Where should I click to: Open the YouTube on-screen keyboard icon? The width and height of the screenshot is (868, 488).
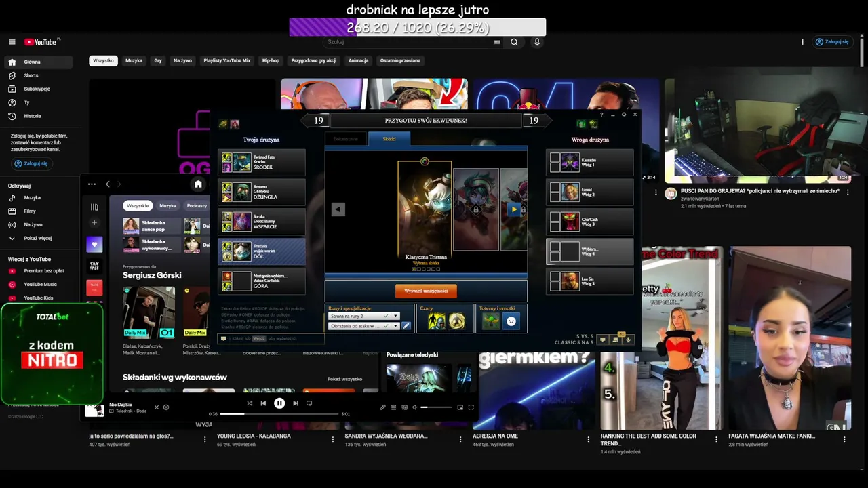496,42
